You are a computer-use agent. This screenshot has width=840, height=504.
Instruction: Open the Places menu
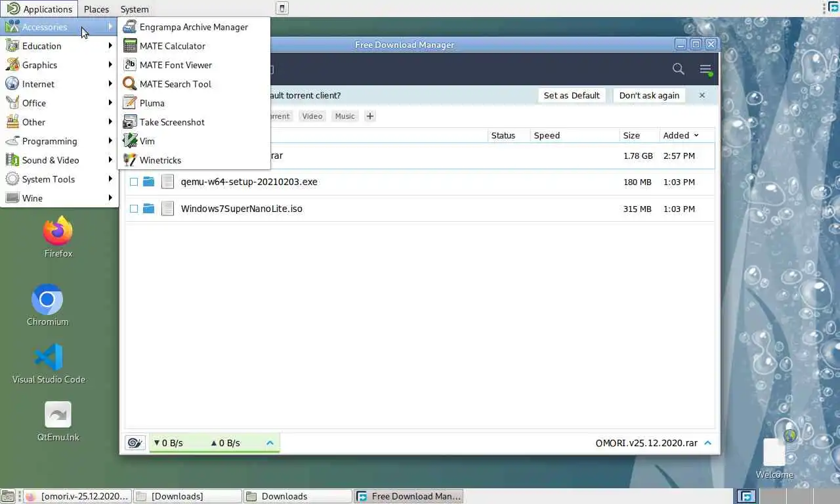tap(96, 9)
